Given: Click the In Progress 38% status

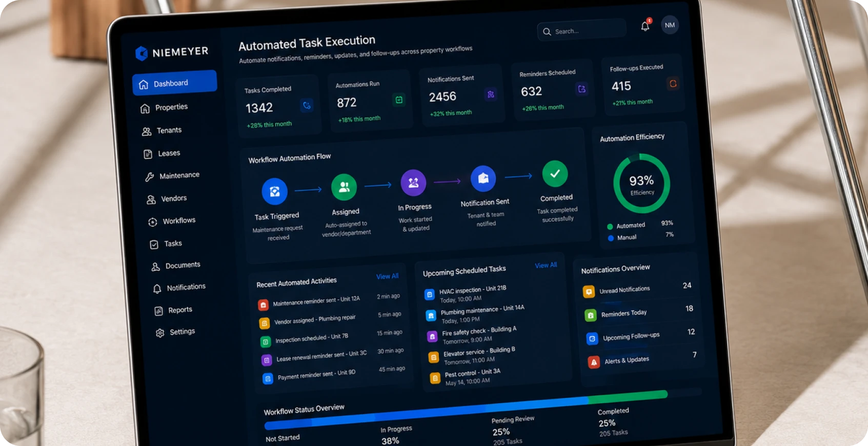Looking at the screenshot, I should (x=396, y=434).
